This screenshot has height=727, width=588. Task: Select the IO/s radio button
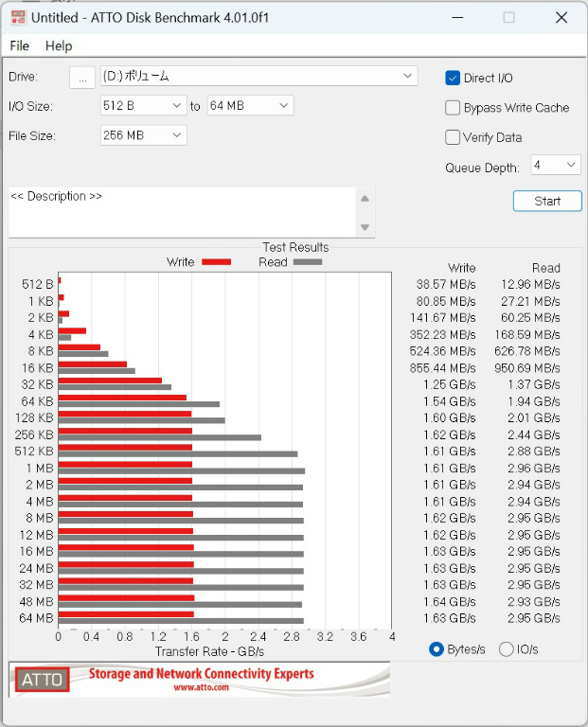pyautogui.click(x=507, y=649)
